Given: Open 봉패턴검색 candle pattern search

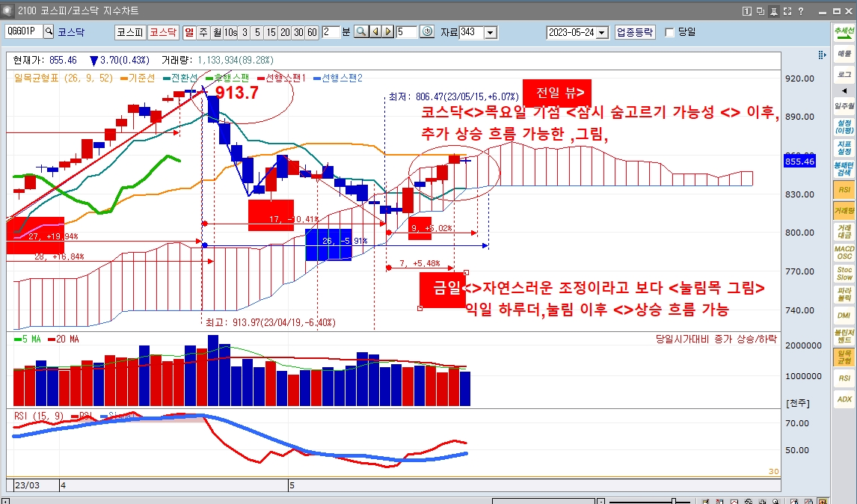Looking at the screenshot, I should click(x=844, y=168).
